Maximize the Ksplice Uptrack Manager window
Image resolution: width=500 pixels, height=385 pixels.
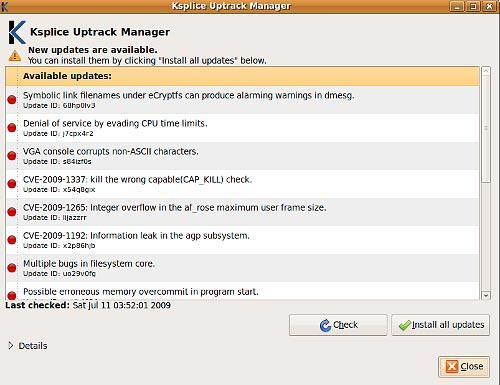point(473,6)
